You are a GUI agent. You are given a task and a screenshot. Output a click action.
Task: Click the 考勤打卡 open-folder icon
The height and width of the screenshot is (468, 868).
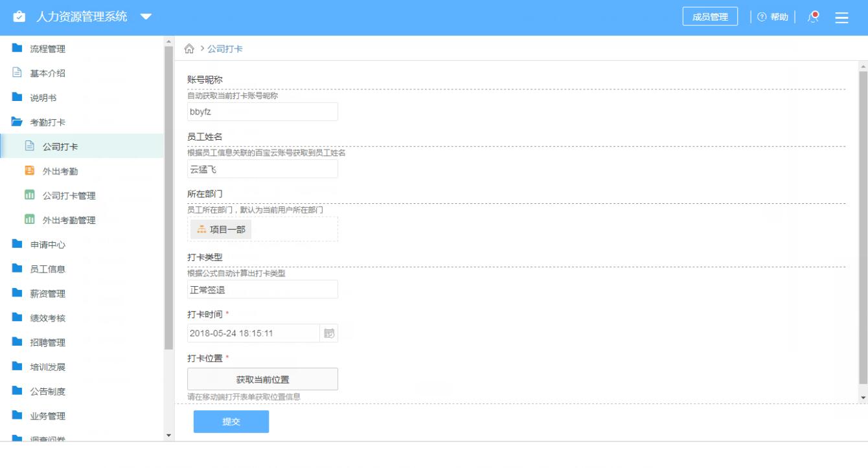(18, 122)
